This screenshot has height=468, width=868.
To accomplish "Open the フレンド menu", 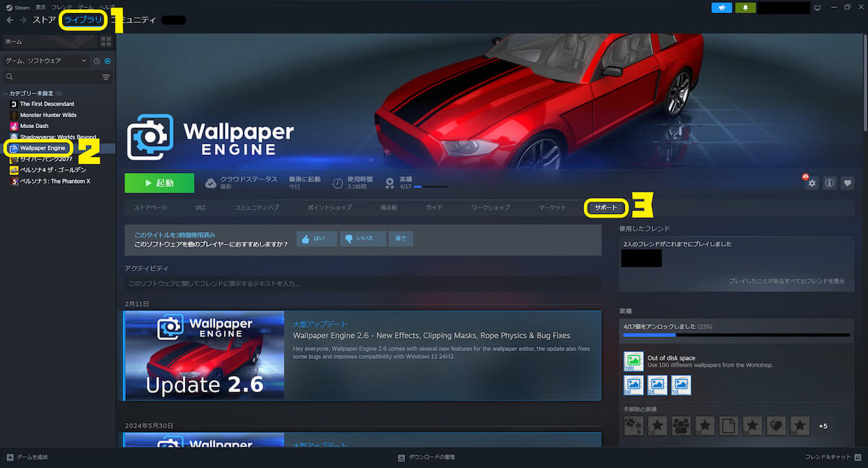I will pos(61,7).
